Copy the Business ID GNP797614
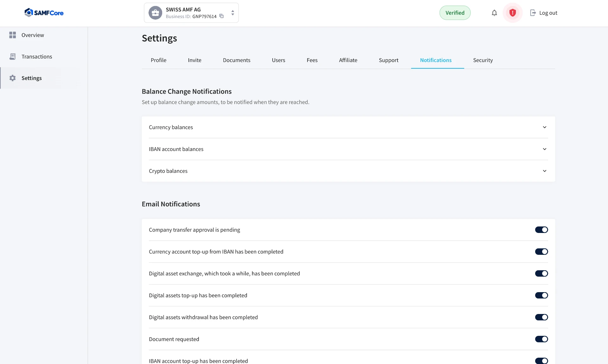The width and height of the screenshot is (608, 364). pyautogui.click(x=222, y=16)
